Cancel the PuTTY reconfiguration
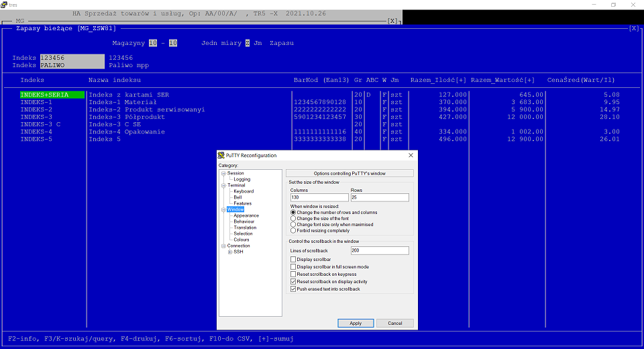This screenshot has width=644, height=349. pos(395,323)
